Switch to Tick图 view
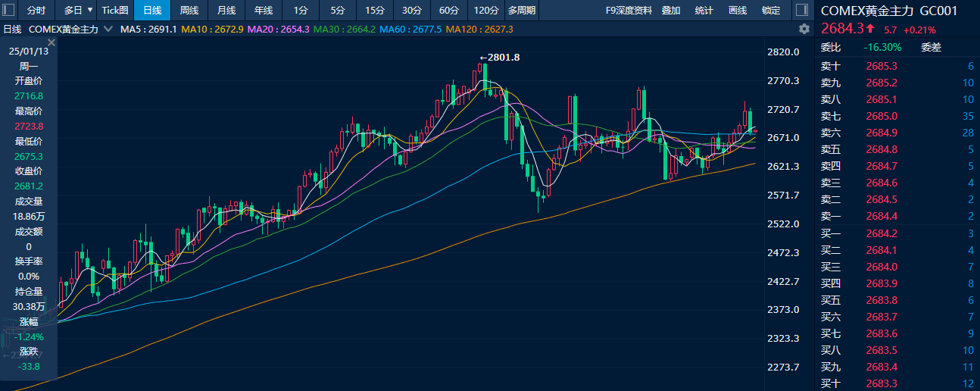The height and width of the screenshot is (391, 980). (115, 11)
